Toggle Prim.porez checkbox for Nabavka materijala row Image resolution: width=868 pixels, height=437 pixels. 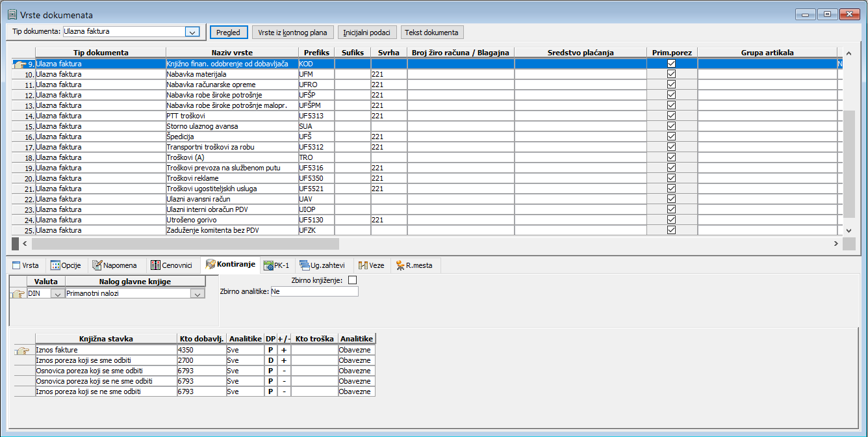coord(671,74)
